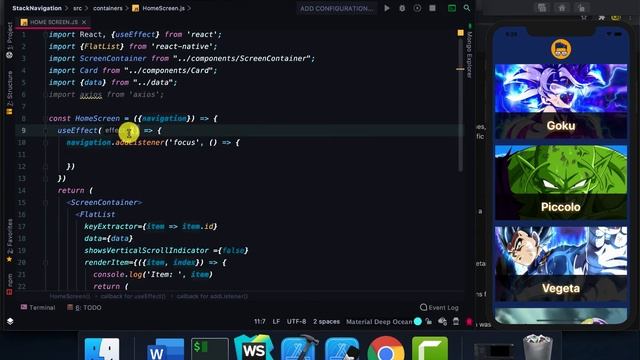This screenshot has height=360, width=640.
Task: Open Google Chrome from the Dock
Action: point(386,349)
